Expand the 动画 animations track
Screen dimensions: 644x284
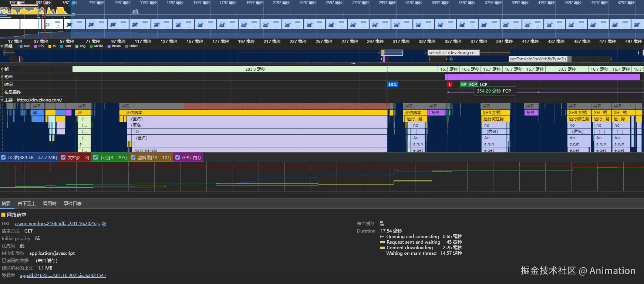point(2,77)
